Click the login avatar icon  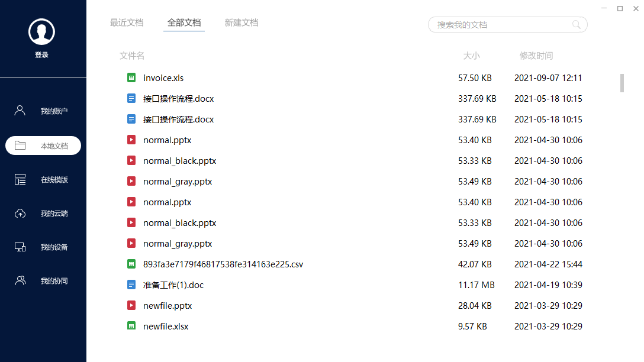(41, 31)
